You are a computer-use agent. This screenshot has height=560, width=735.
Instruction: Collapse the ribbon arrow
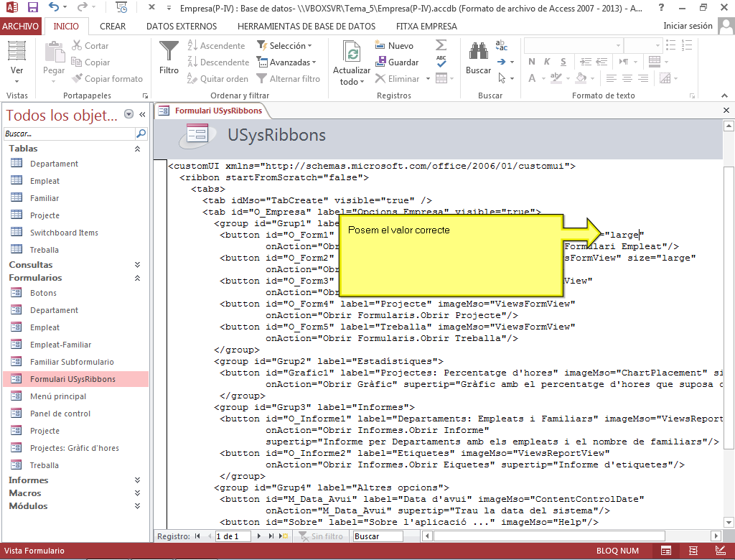click(x=724, y=95)
